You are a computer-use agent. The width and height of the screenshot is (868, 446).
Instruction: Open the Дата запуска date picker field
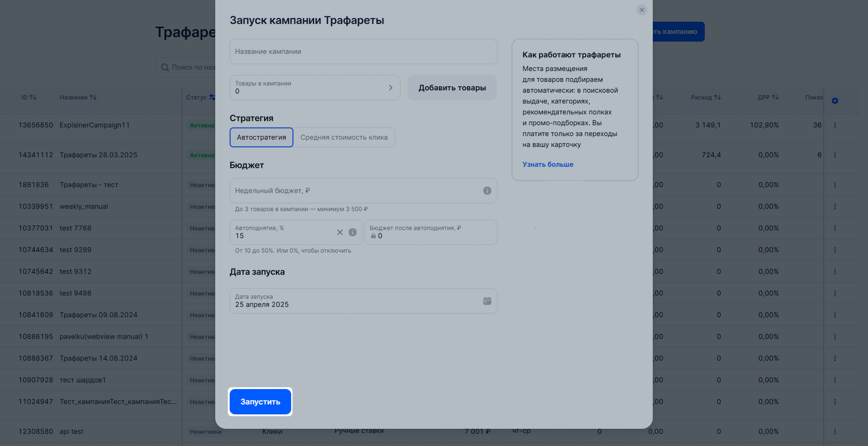(363, 301)
